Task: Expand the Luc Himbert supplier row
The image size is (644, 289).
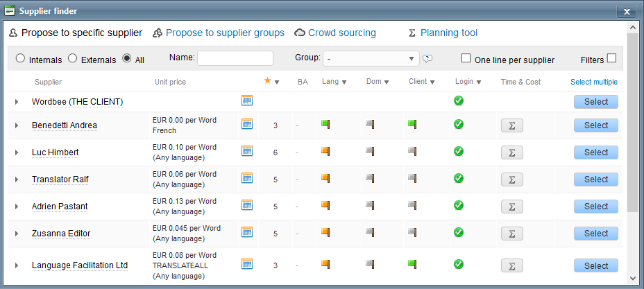Action: [17, 152]
